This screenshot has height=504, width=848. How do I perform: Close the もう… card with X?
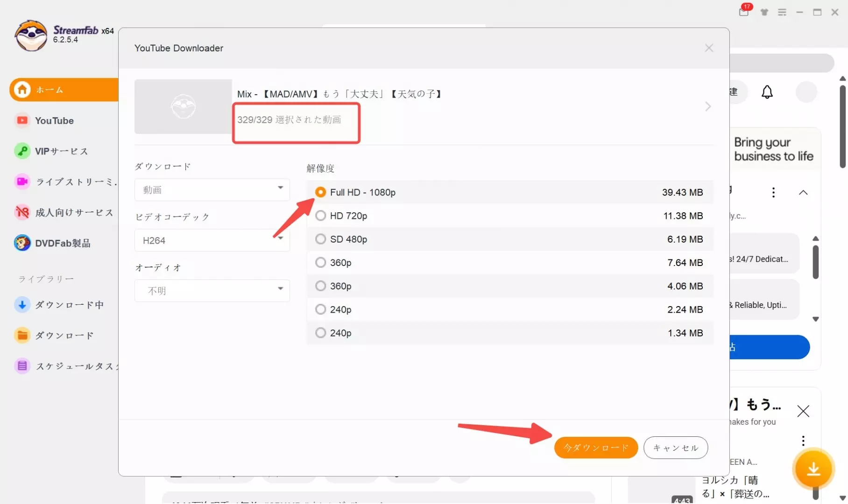click(803, 411)
